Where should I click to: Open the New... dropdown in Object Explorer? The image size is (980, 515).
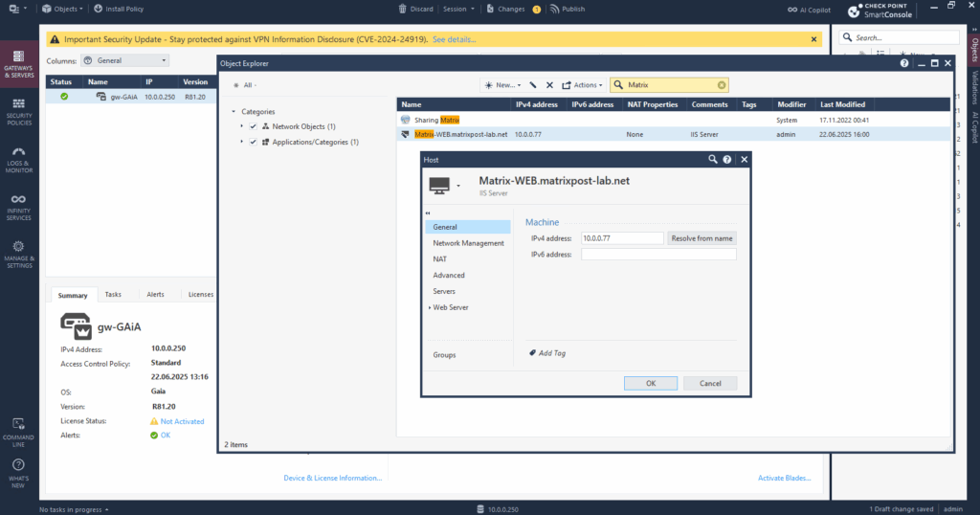click(x=502, y=85)
